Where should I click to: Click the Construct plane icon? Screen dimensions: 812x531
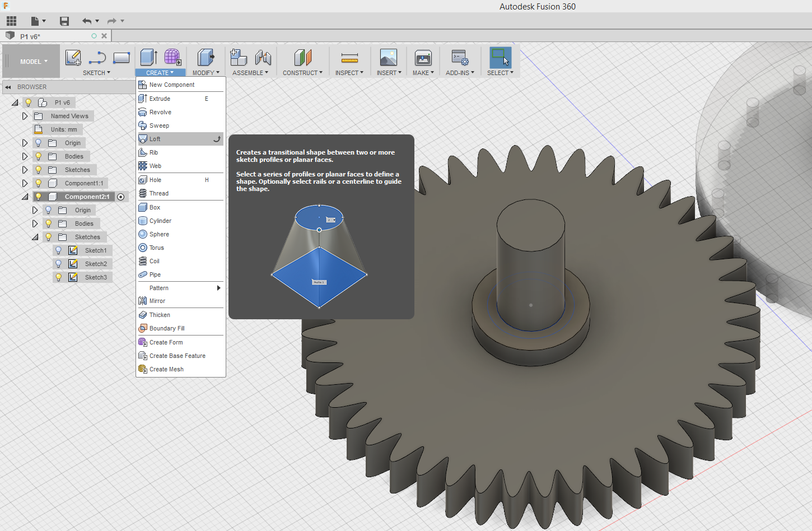pyautogui.click(x=302, y=57)
